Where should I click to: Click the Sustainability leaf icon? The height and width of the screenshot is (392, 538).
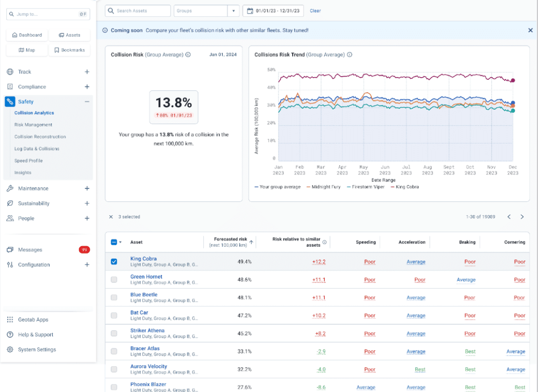click(x=10, y=204)
